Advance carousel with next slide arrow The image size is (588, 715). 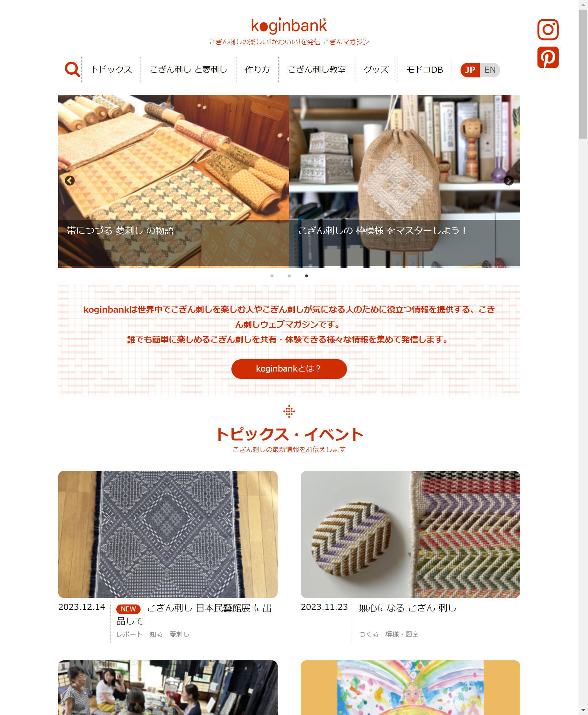pos(509,181)
